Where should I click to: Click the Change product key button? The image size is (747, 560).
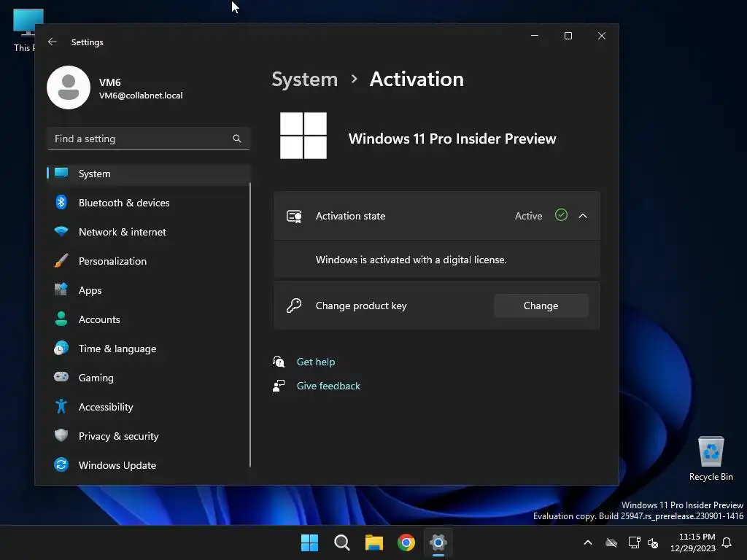click(541, 306)
